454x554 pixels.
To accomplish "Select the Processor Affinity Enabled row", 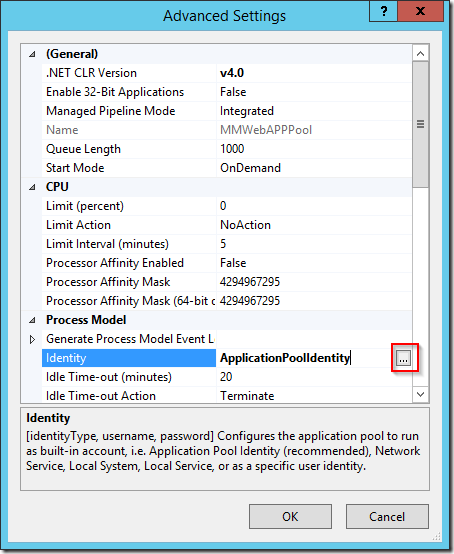I will [226, 263].
